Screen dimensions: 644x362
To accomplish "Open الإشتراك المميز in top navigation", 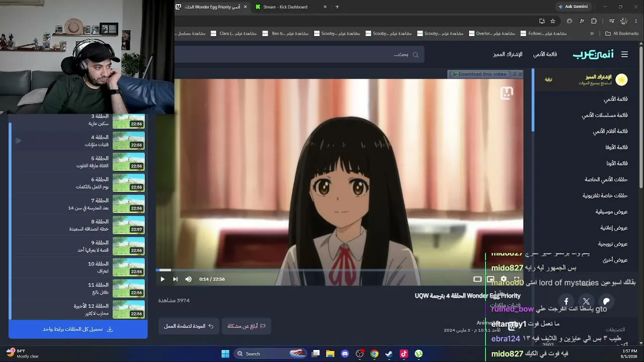I will coord(508,54).
